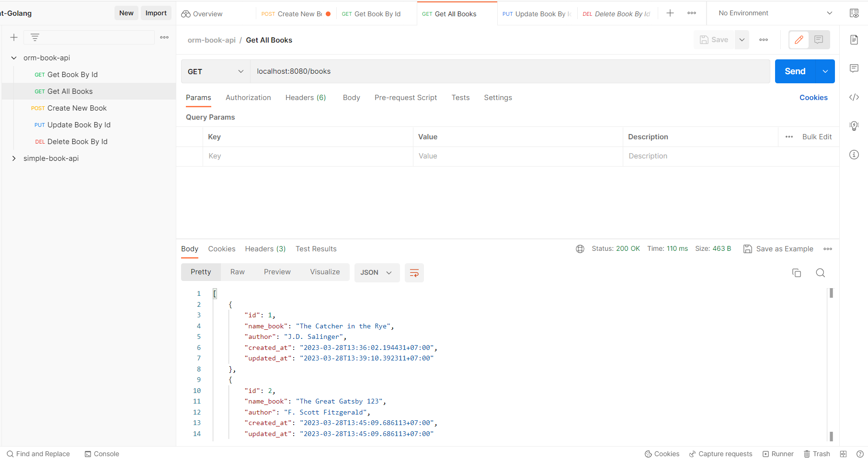
Task: Click Bulk Edit
Action: [x=817, y=137]
